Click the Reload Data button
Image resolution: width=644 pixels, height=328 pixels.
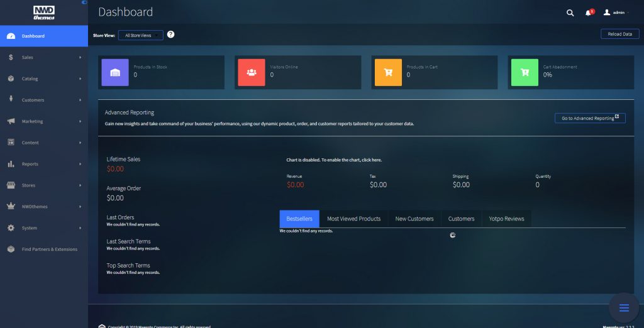(x=619, y=34)
